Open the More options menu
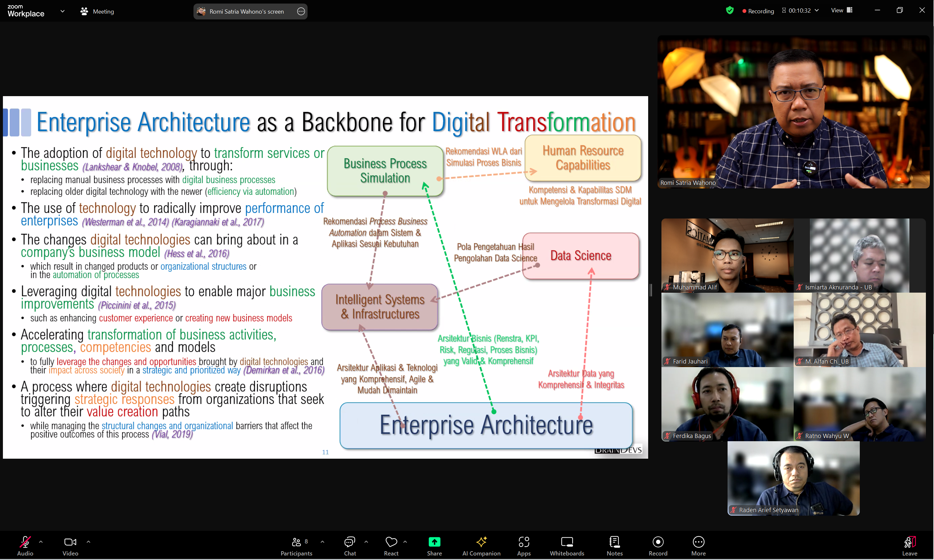 pos(698,545)
